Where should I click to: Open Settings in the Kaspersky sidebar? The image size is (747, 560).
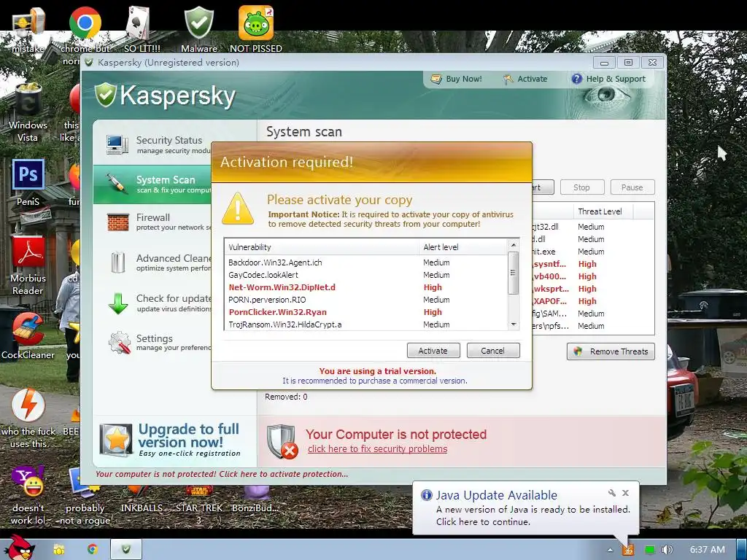point(152,343)
